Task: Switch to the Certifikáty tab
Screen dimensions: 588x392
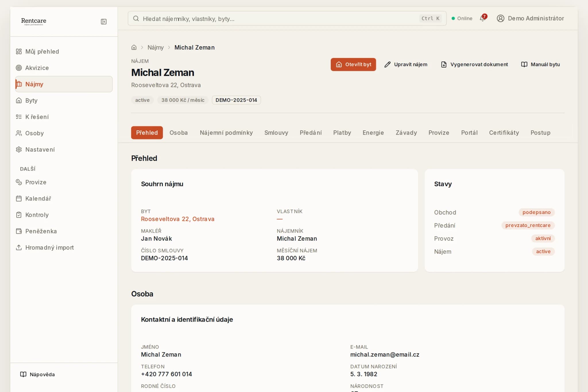Action: pos(504,133)
